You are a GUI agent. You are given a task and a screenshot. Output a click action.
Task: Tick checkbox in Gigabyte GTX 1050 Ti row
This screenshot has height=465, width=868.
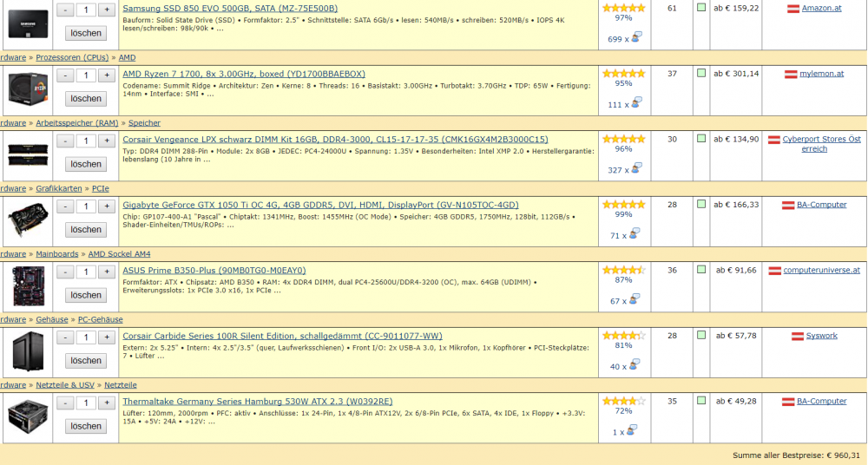(x=701, y=204)
